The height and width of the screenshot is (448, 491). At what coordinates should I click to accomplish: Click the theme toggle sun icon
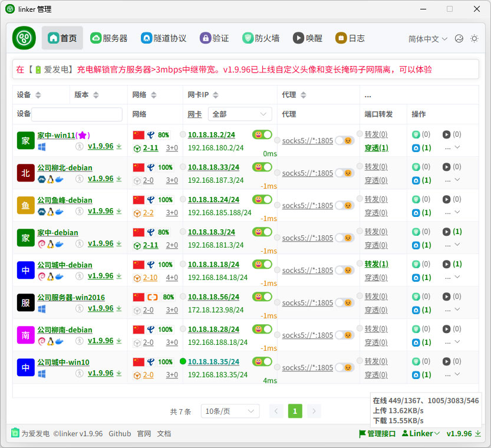[474, 38]
